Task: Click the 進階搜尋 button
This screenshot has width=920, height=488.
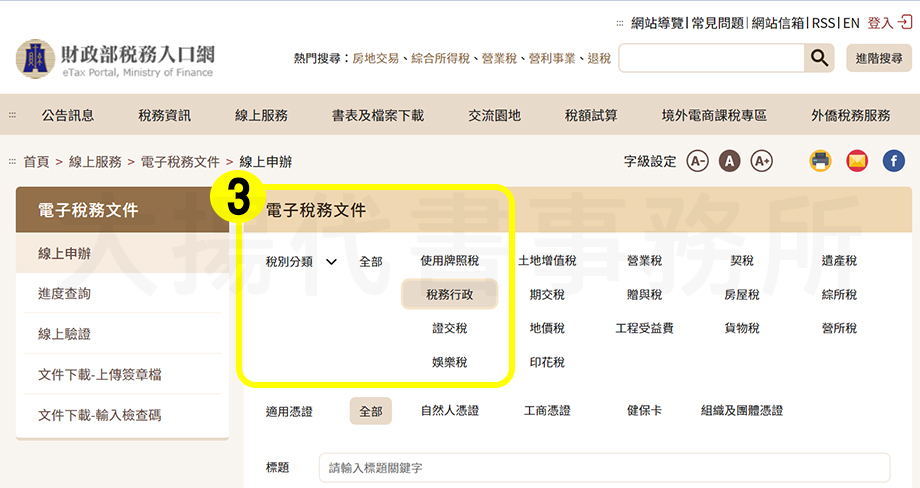Action: [878, 59]
